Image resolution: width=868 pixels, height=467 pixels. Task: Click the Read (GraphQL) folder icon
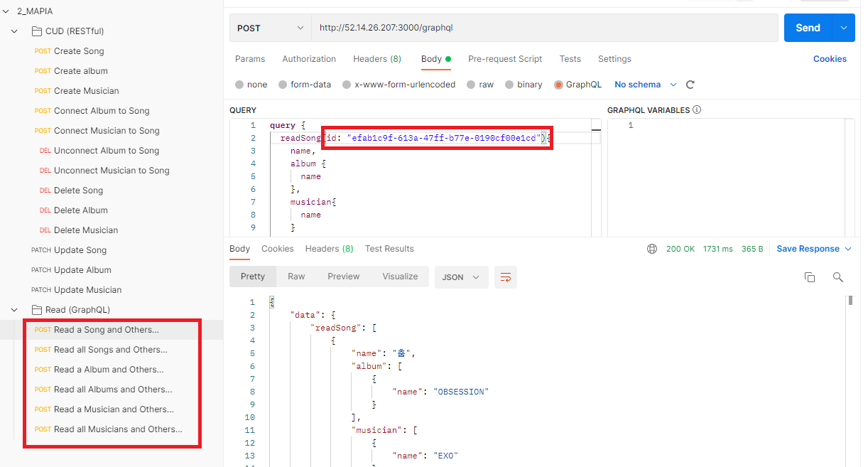point(37,310)
